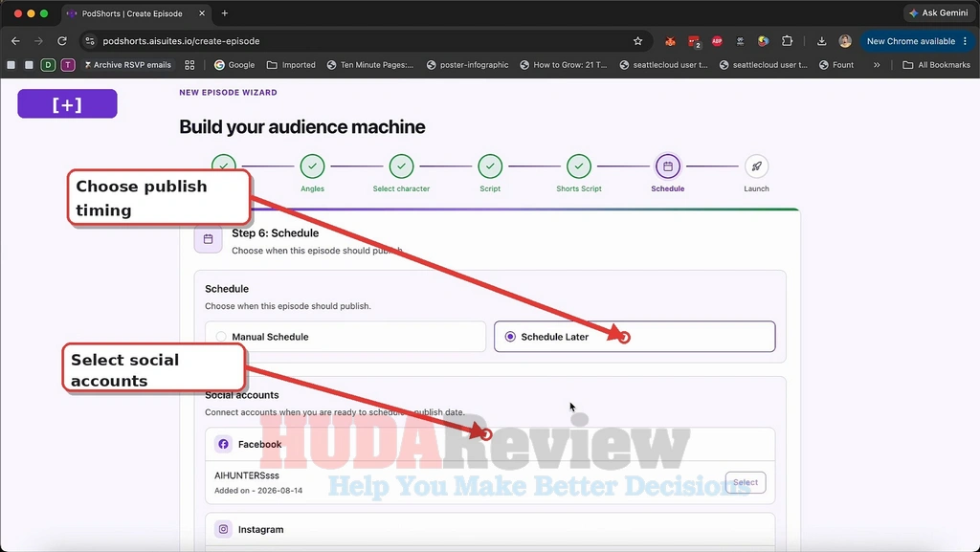Open the Imported bookmarks folder
Screen dimensions: 980x552
[x=291, y=65]
